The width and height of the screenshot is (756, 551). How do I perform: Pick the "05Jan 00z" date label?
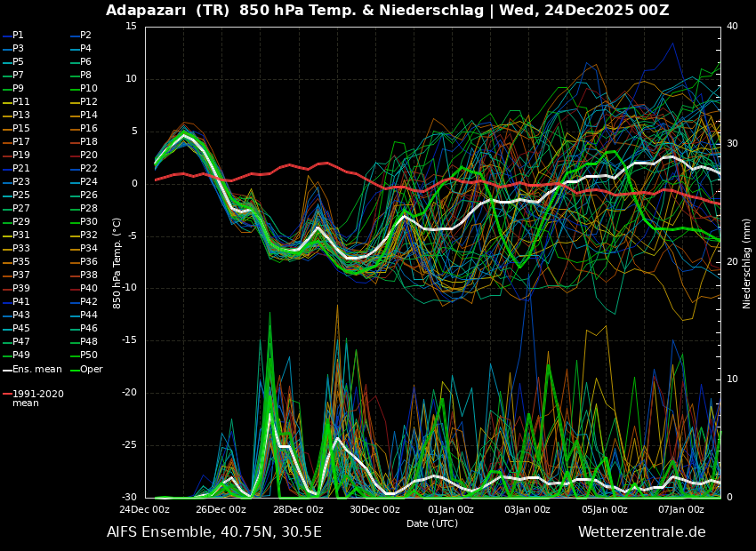604,509
